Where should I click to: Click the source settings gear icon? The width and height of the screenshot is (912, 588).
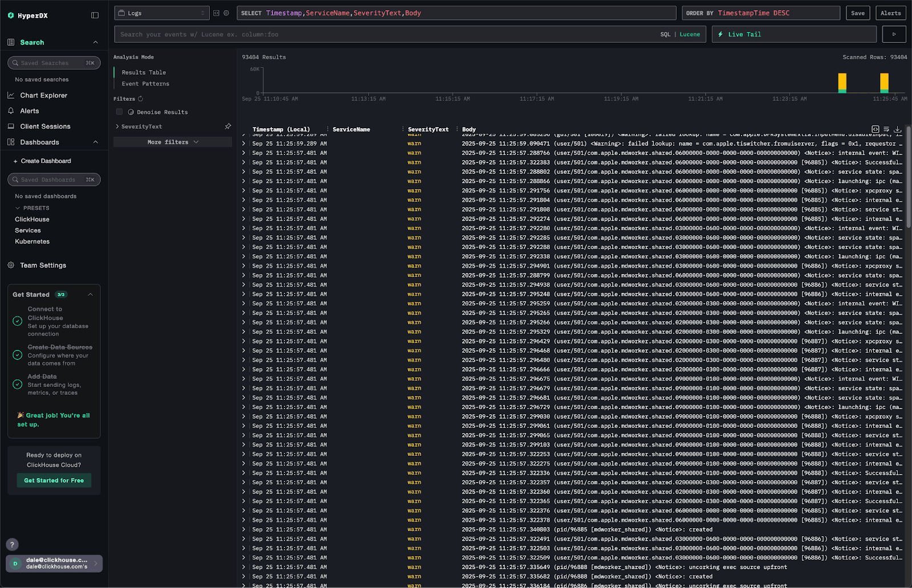click(x=226, y=13)
